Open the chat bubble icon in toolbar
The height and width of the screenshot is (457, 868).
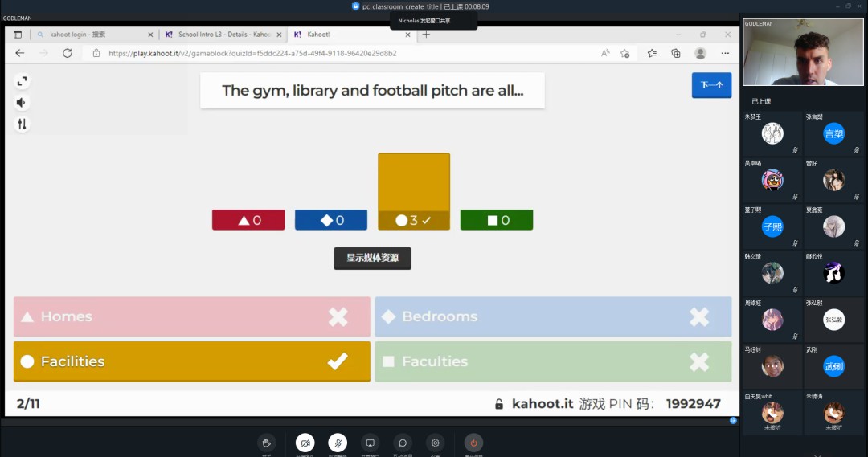[403, 443]
